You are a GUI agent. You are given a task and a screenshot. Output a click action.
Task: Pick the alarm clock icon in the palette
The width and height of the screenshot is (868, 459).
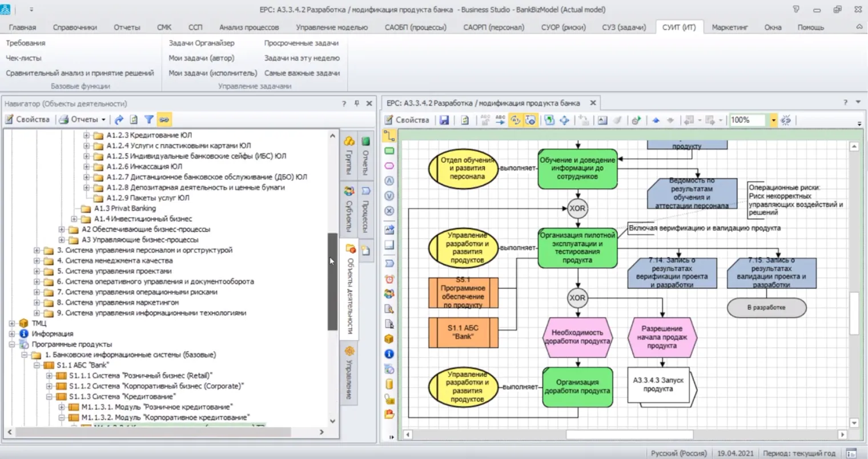(389, 279)
